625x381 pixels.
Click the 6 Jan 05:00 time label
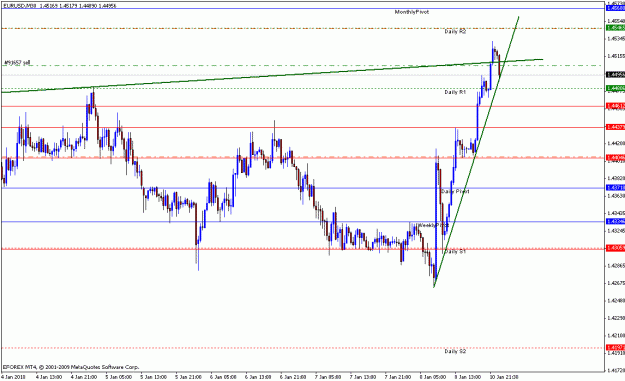point(223,377)
